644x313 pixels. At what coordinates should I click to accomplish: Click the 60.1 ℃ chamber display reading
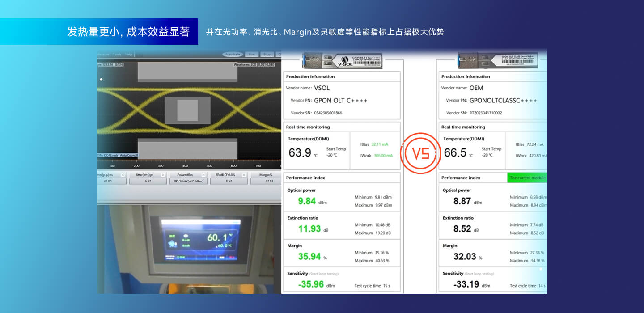pos(220,237)
